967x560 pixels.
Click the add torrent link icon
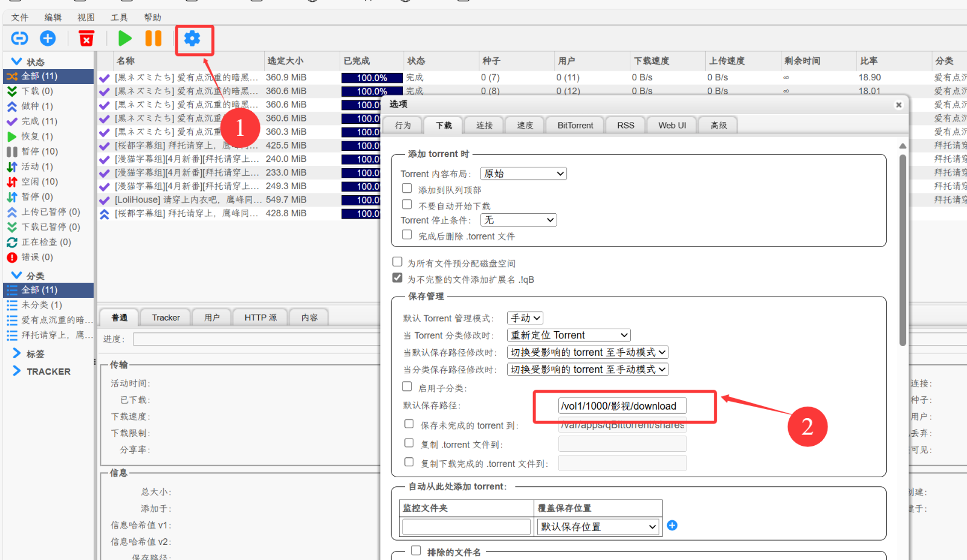[19, 38]
